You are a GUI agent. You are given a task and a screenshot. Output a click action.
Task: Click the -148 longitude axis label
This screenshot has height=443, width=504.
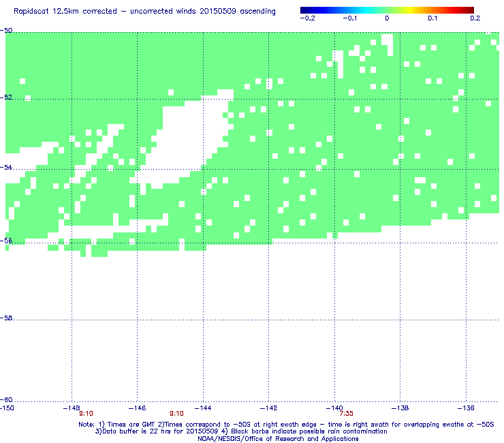click(x=72, y=408)
